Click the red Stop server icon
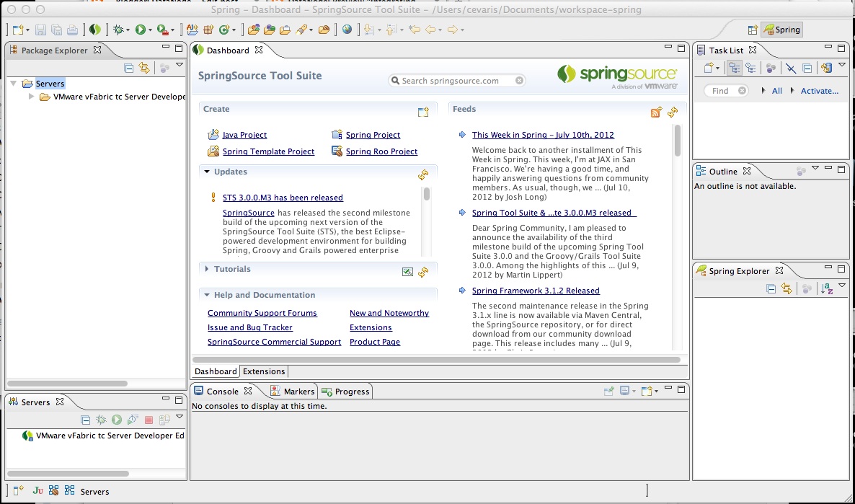The height and width of the screenshot is (504, 855). pyautogui.click(x=149, y=420)
